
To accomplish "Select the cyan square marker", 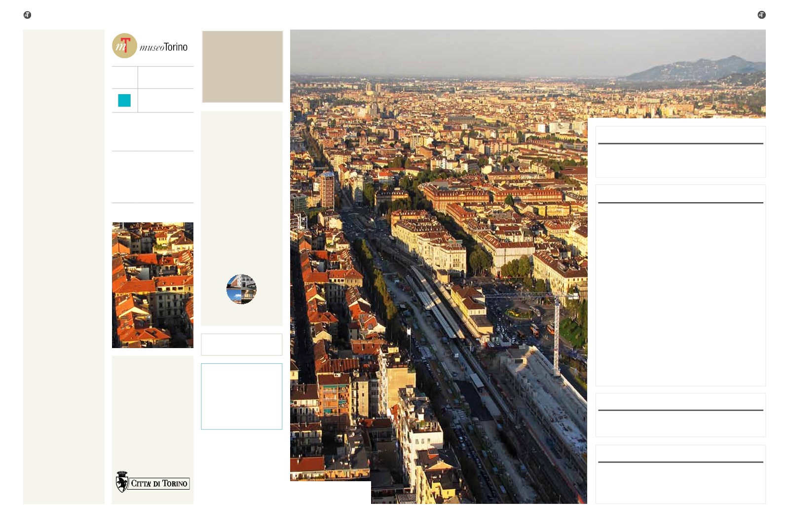I will click(124, 101).
